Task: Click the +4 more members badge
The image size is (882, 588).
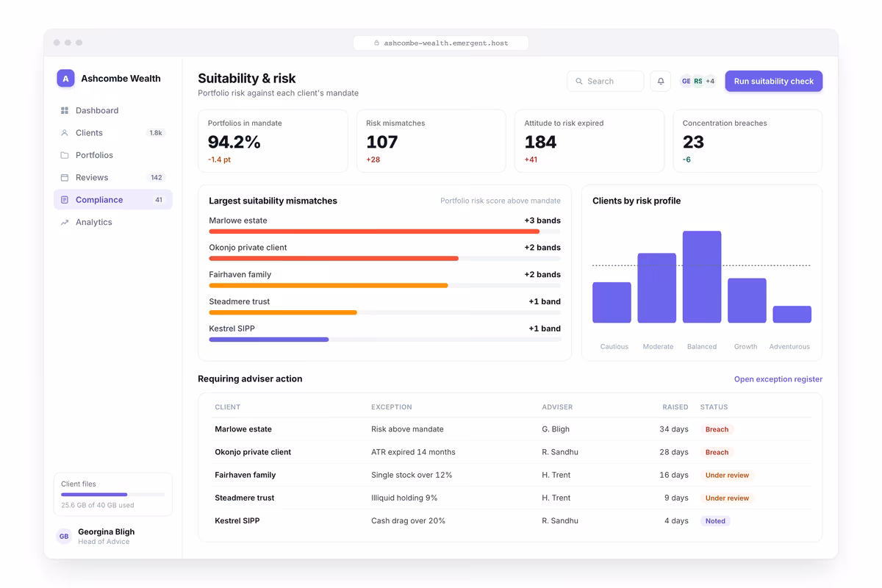Action: pyautogui.click(x=710, y=82)
